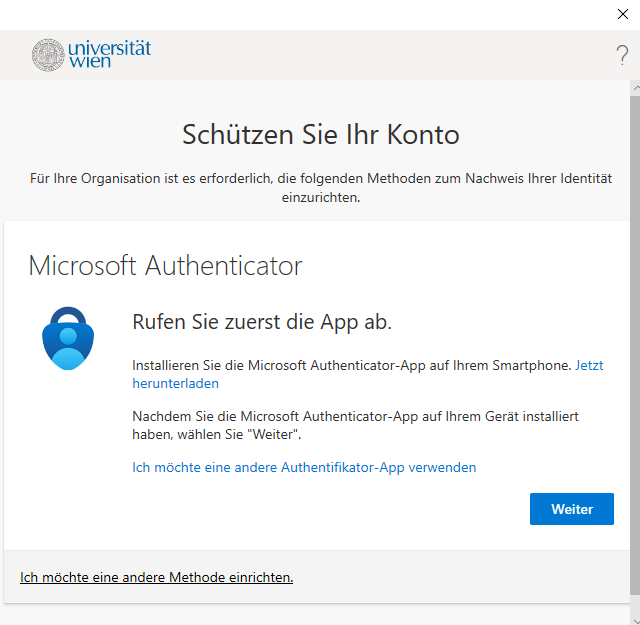Click the Microsoft Authenticator app icon
The image size is (640, 625).
click(67, 339)
